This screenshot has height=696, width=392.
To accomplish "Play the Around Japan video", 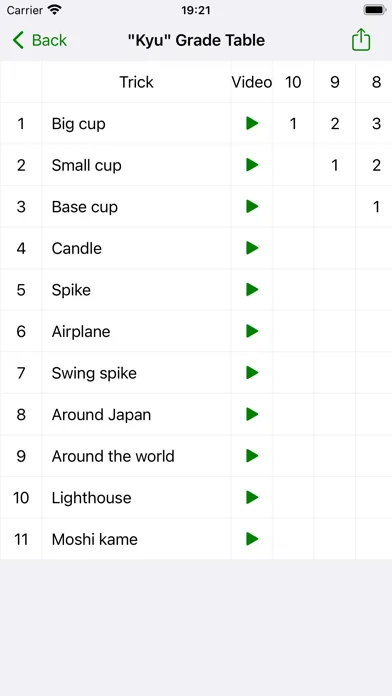I will tap(252, 415).
